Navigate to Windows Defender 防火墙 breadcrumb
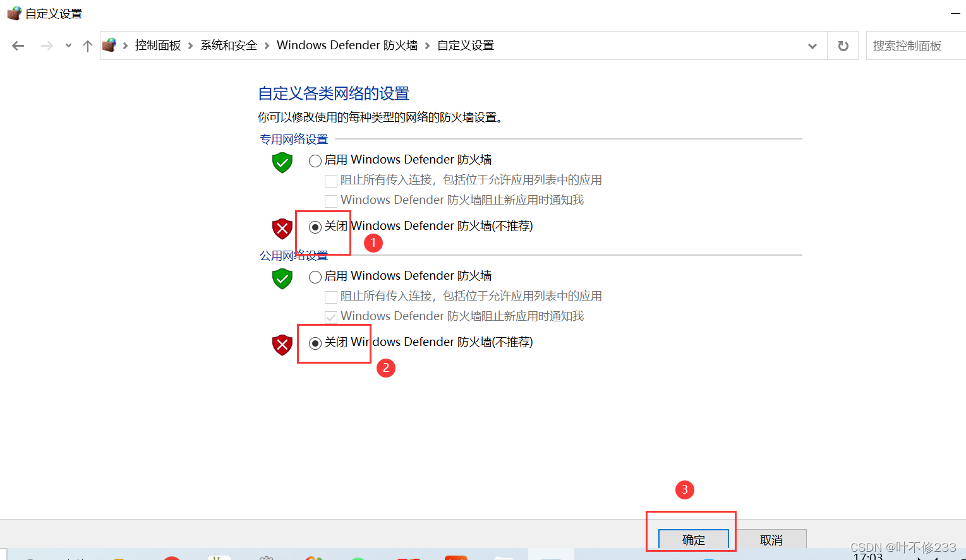The image size is (966, 560). (347, 45)
